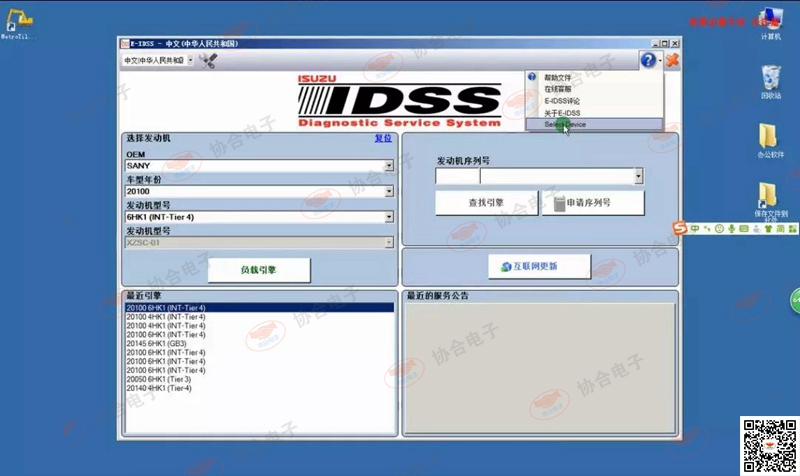The width and height of the screenshot is (800, 476).
Task: Open the 办公软件 desktop folder
Action: [770, 140]
